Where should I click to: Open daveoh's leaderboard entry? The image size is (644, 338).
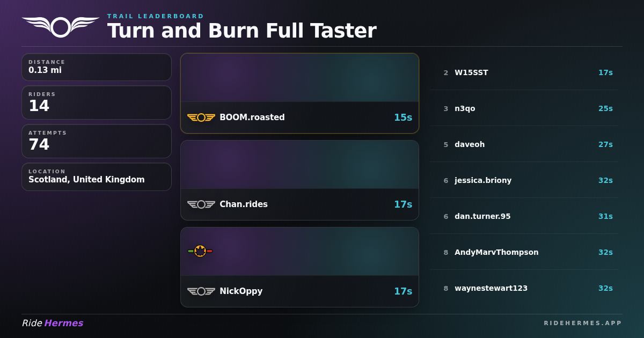pos(524,144)
